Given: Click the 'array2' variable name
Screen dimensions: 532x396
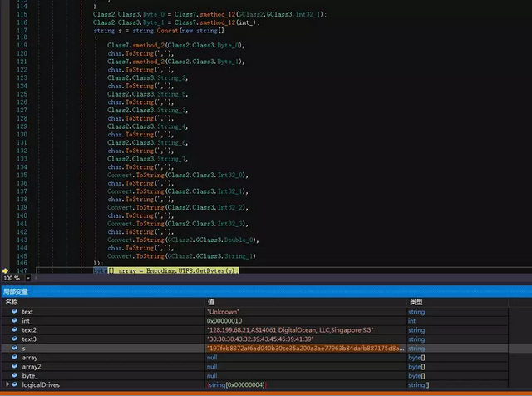Looking at the screenshot, I should click(x=32, y=367).
